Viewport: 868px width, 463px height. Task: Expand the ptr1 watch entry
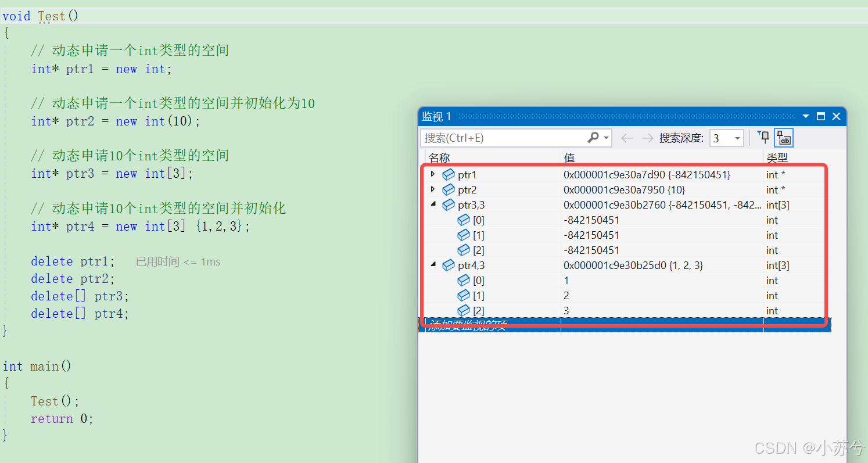pyautogui.click(x=433, y=174)
